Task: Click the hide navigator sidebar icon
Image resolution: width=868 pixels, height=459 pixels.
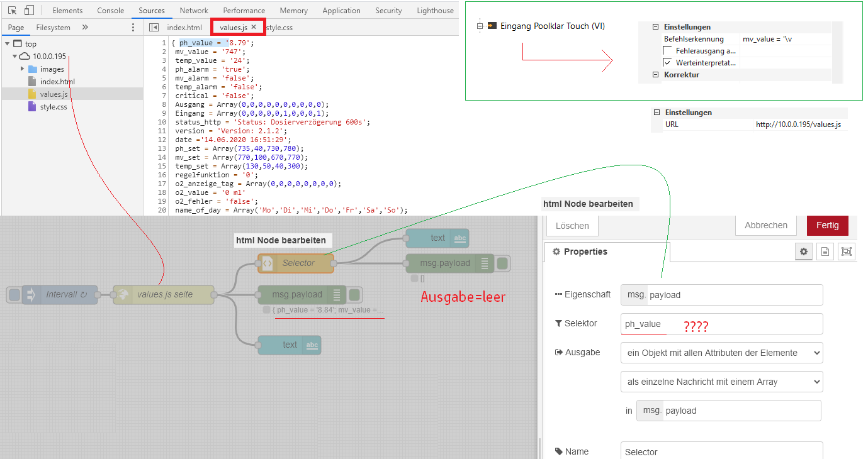Action: coord(154,28)
